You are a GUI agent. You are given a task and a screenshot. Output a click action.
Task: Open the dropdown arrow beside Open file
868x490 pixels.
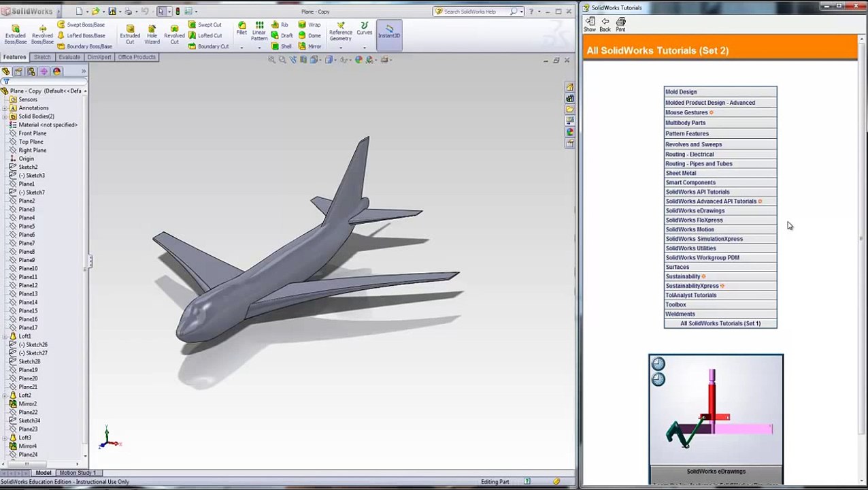[103, 12]
